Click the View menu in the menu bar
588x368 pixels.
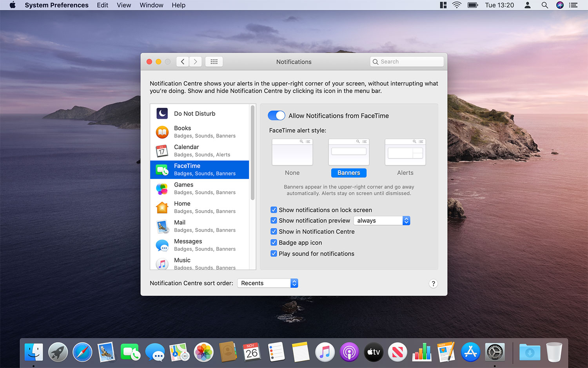(x=124, y=5)
